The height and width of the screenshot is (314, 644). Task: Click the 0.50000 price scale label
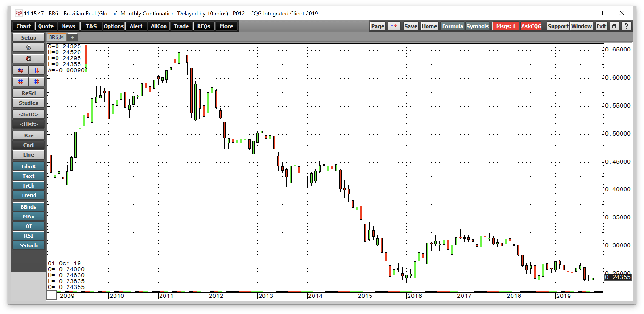618,134
